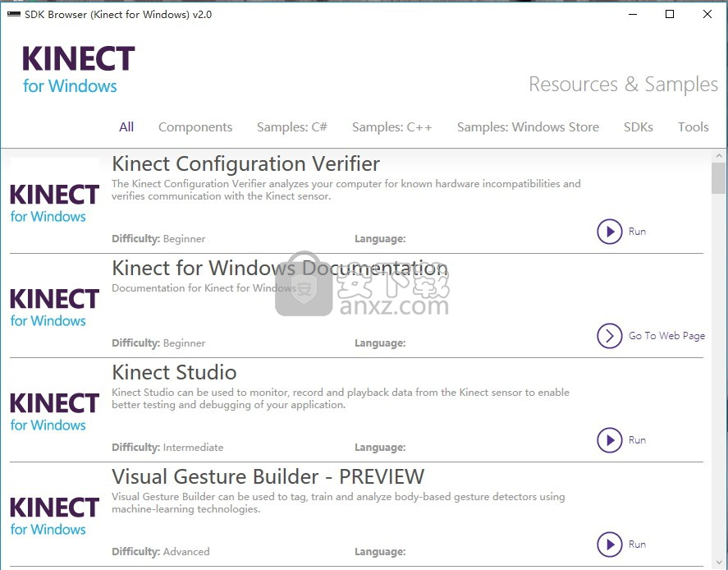
Task: Click the Language label in Kinect Studio row
Action: click(x=380, y=448)
